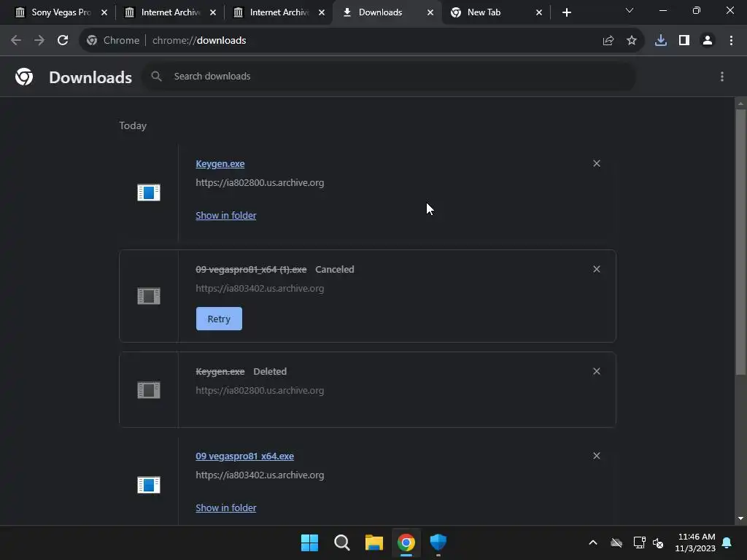The width and height of the screenshot is (747, 560).
Task: Open the 09 vegaspro81 x64.exe link
Action: point(245,456)
